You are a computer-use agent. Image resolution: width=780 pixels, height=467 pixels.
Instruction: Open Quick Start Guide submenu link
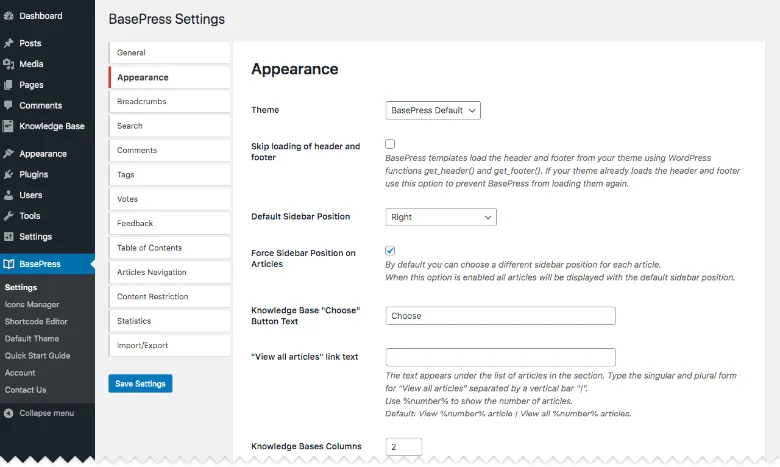37,356
